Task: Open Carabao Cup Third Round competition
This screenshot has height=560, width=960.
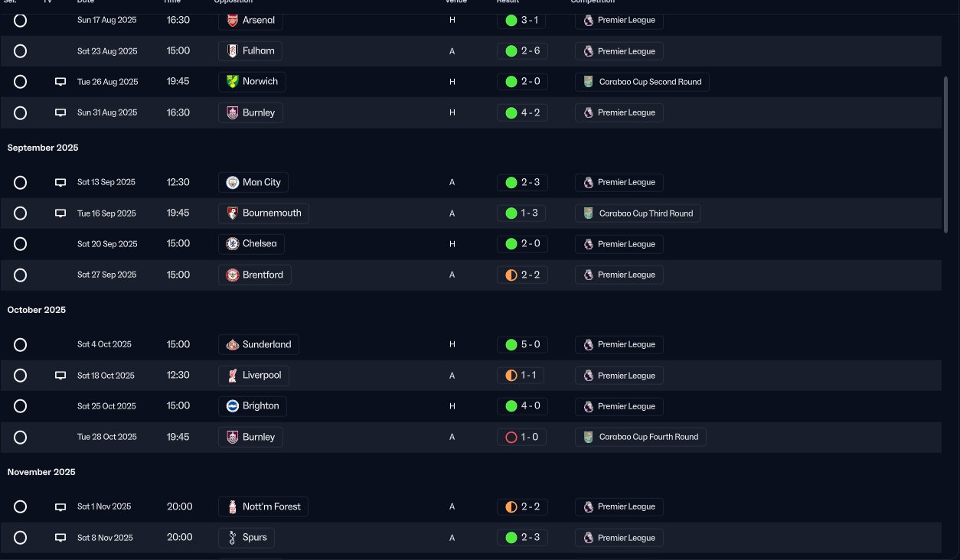Action: coord(638,213)
